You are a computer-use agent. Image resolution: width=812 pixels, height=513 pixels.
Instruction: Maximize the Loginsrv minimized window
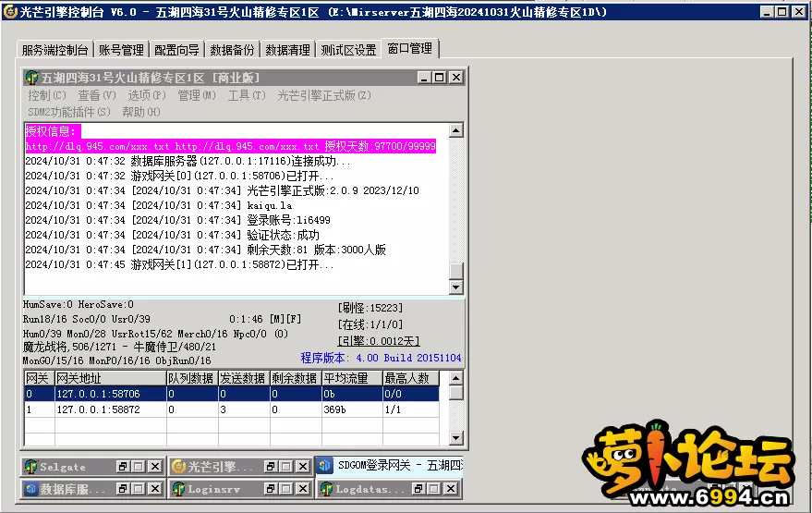[x=285, y=488]
